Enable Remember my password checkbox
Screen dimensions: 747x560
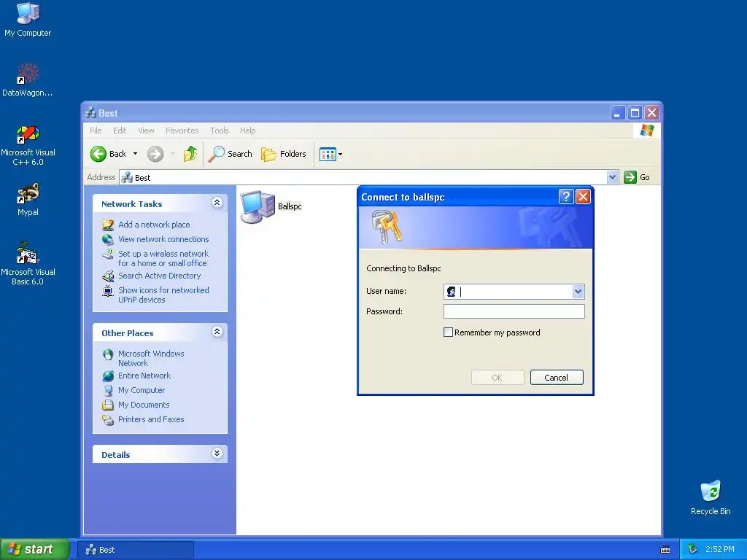click(x=448, y=332)
